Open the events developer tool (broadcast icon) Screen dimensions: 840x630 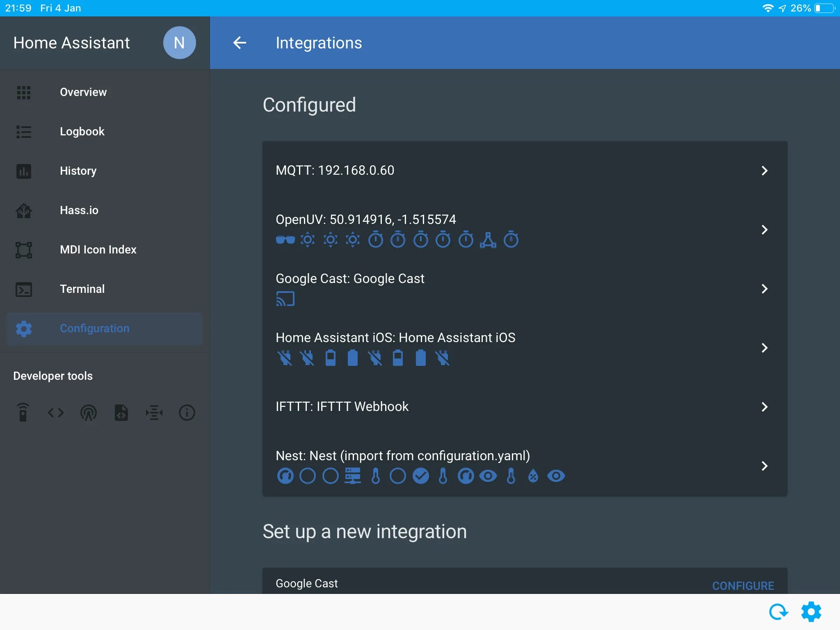click(89, 412)
